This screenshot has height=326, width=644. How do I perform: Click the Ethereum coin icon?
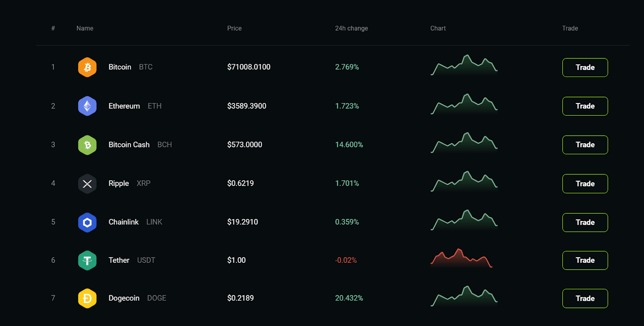point(87,106)
